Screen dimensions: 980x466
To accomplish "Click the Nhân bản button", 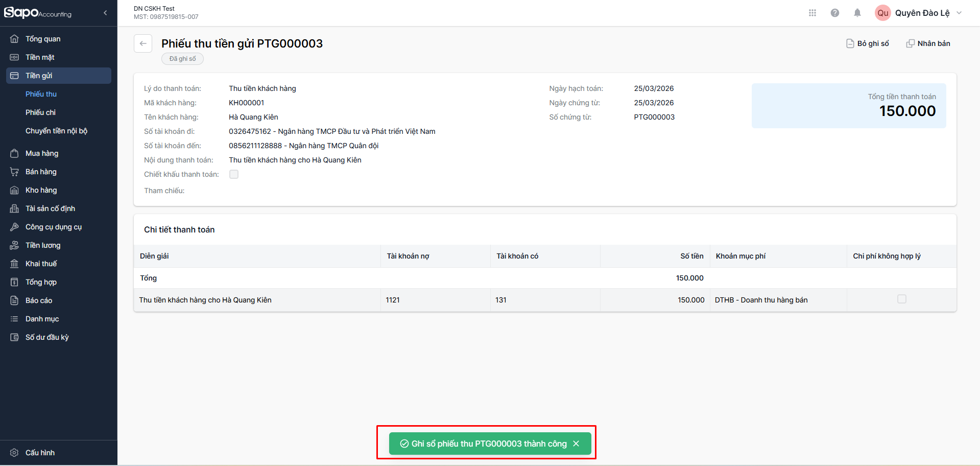I will (x=928, y=43).
